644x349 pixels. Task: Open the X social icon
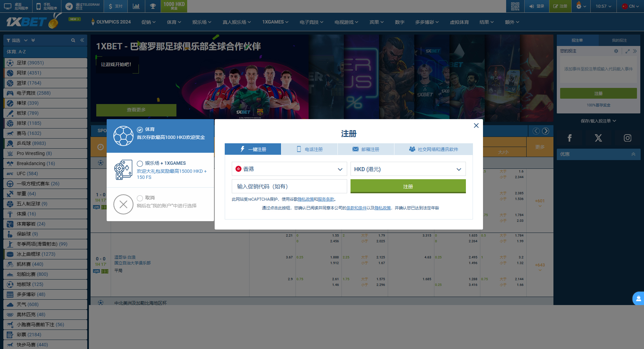(598, 138)
